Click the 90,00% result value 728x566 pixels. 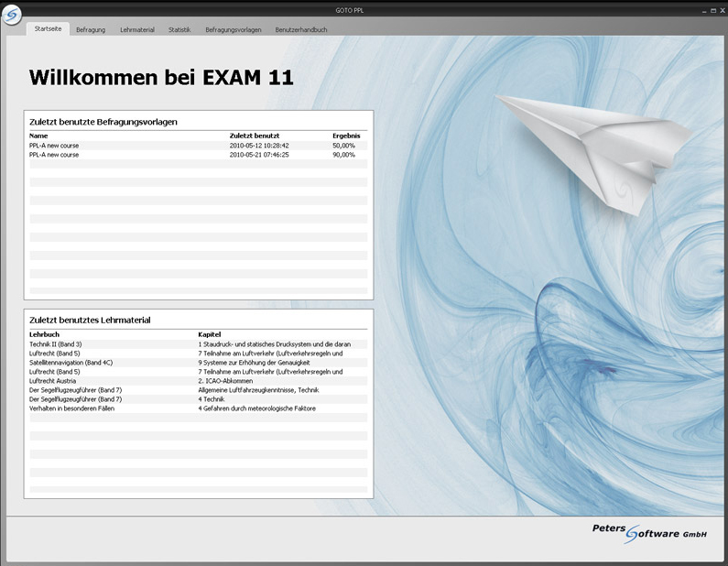pos(343,155)
